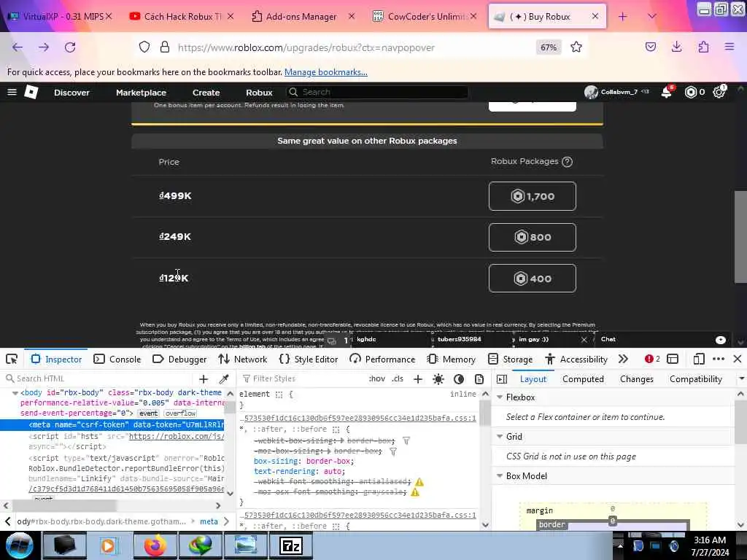Open the Save to Pocket icon
This screenshot has width=747, height=560.
click(x=651, y=47)
